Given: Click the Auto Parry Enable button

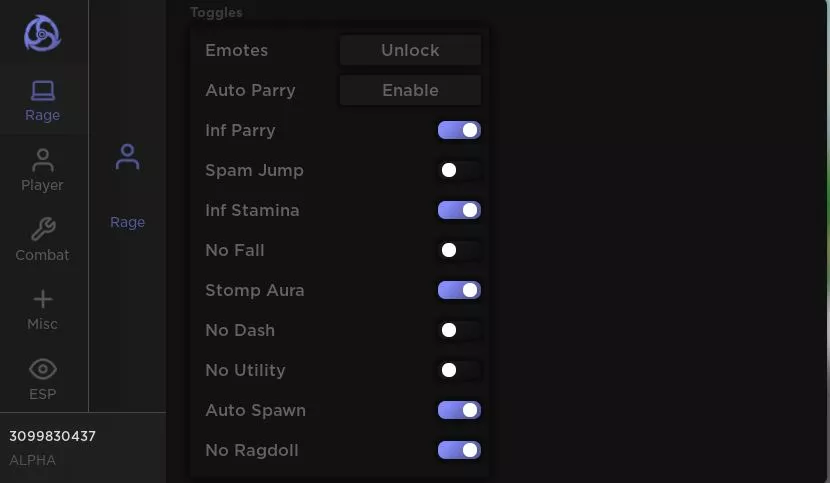Looking at the screenshot, I should click(410, 90).
